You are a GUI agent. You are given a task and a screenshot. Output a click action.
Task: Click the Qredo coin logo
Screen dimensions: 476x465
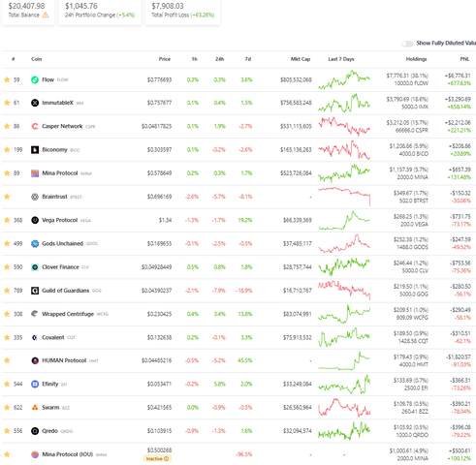coord(35,431)
